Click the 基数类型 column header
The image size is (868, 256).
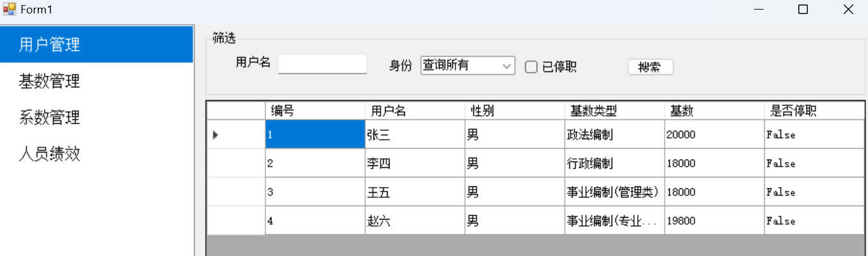pos(614,111)
